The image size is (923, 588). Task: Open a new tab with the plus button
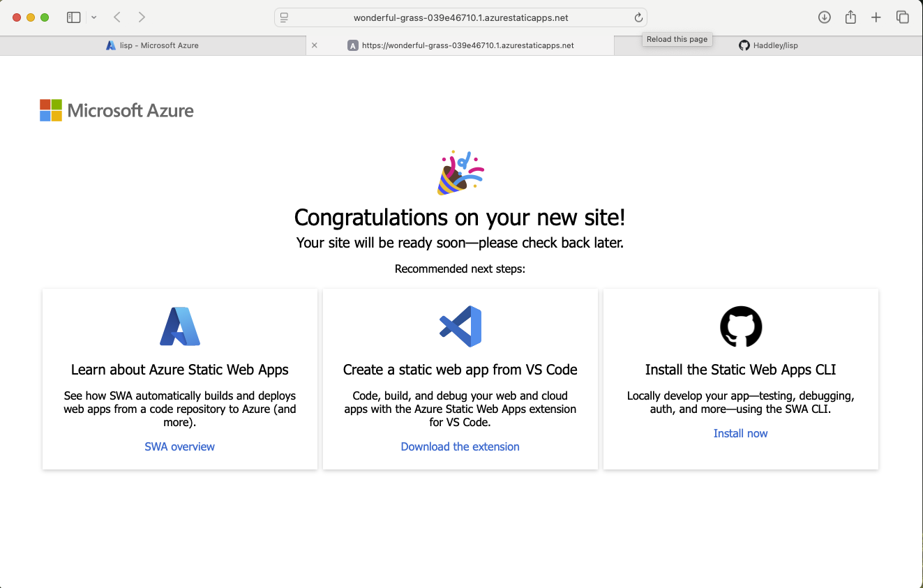coord(876,17)
